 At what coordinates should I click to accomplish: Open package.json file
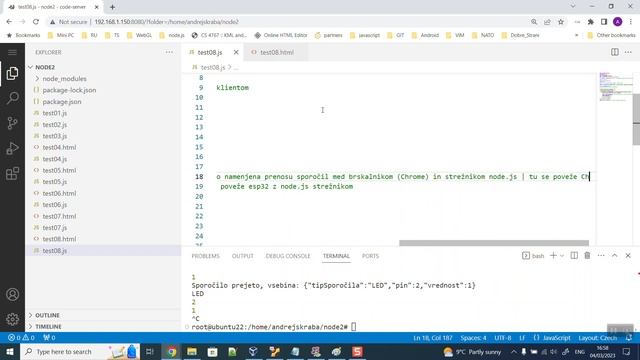103,101
